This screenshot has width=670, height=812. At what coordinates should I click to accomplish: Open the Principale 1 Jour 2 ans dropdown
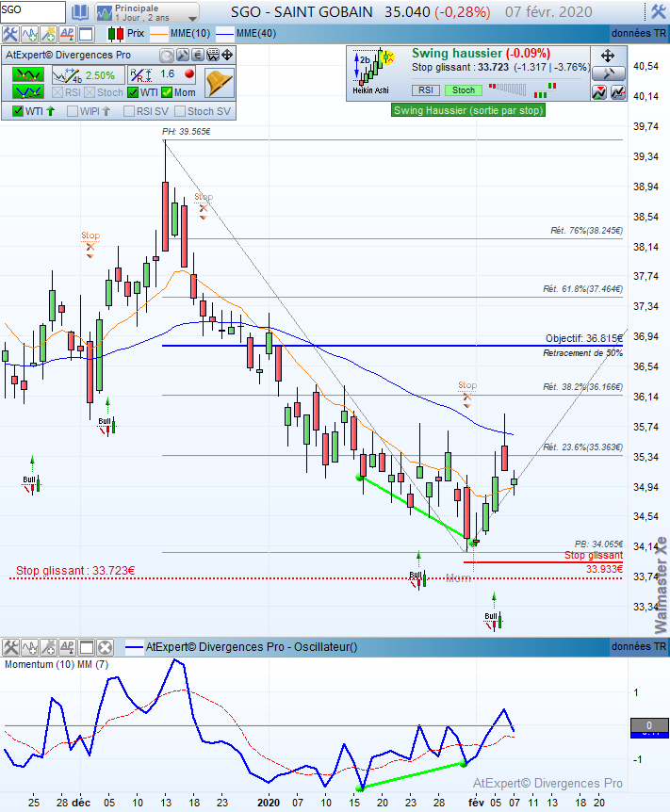(x=147, y=12)
